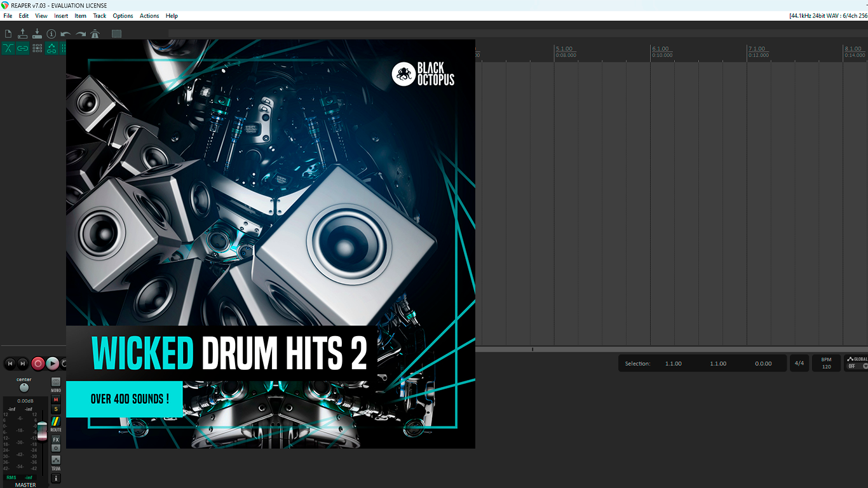Click the Wicked Drum Hits 2 cover image
Image resolution: width=868 pixels, height=488 pixels.
click(x=271, y=244)
